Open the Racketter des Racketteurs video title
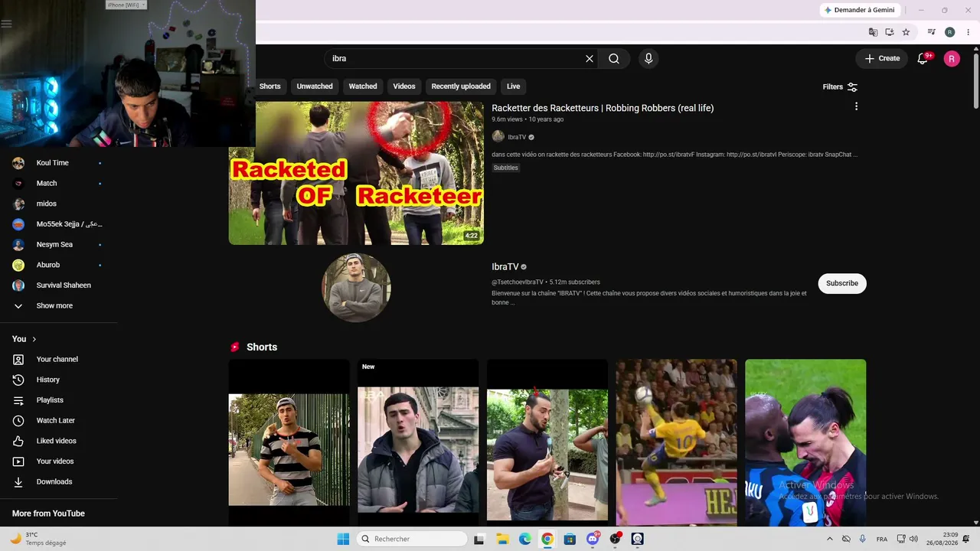This screenshot has width=980, height=551. (603, 108)
